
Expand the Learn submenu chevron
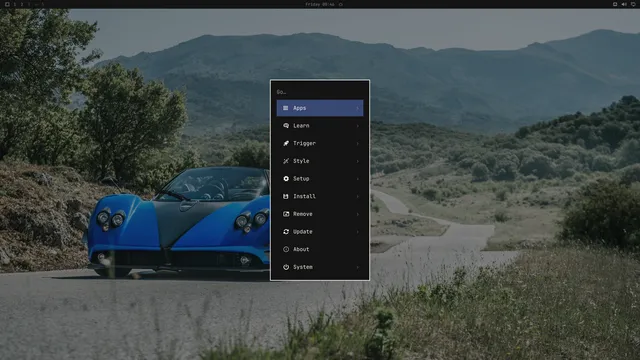[x=358, y=126]
